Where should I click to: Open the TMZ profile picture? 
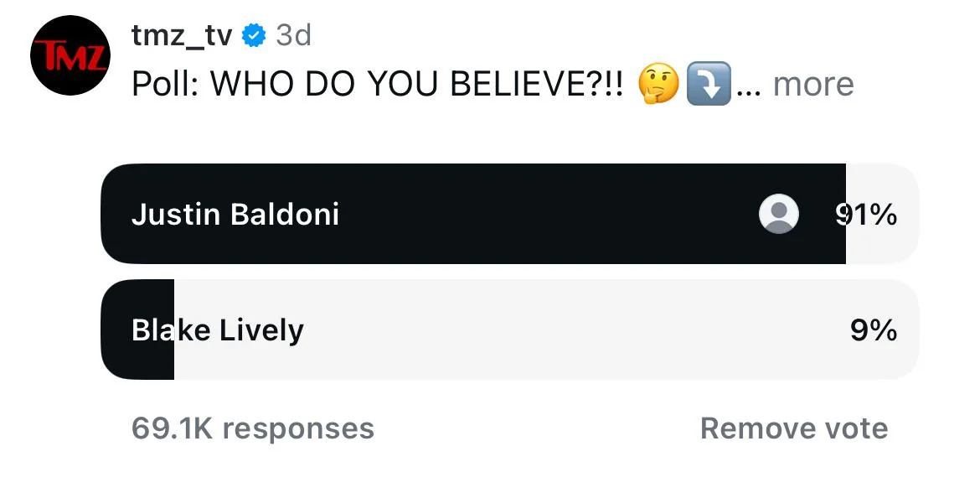click(70, 55)
